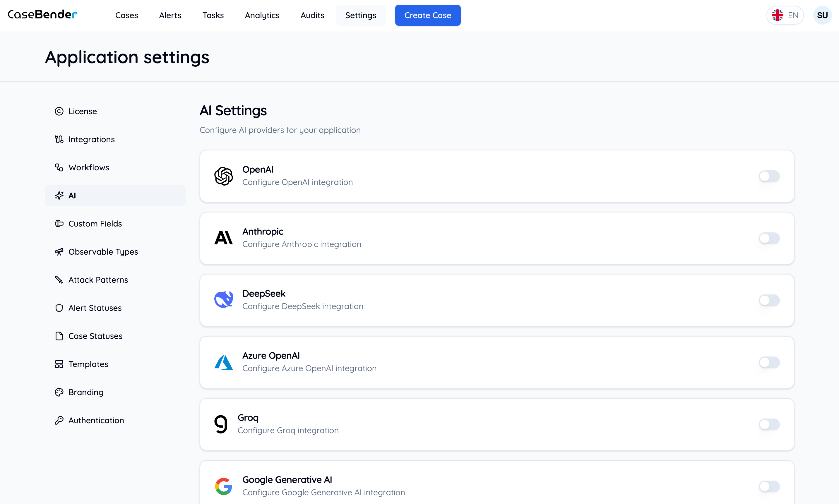The image size is (839, 504).
Task: Select the Observable Types telescope icon
Action: [x=59, y=251]
